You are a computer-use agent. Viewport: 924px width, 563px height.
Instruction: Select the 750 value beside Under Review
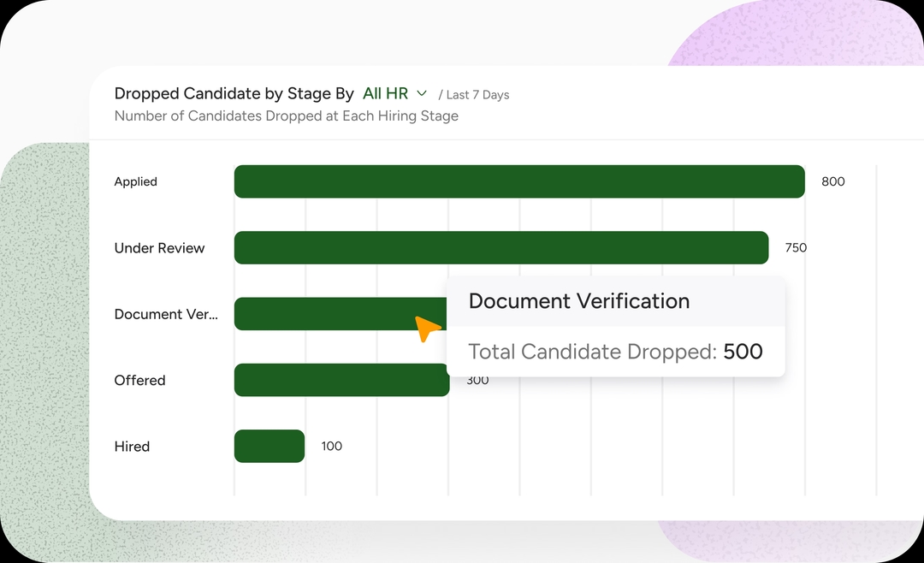796,248
